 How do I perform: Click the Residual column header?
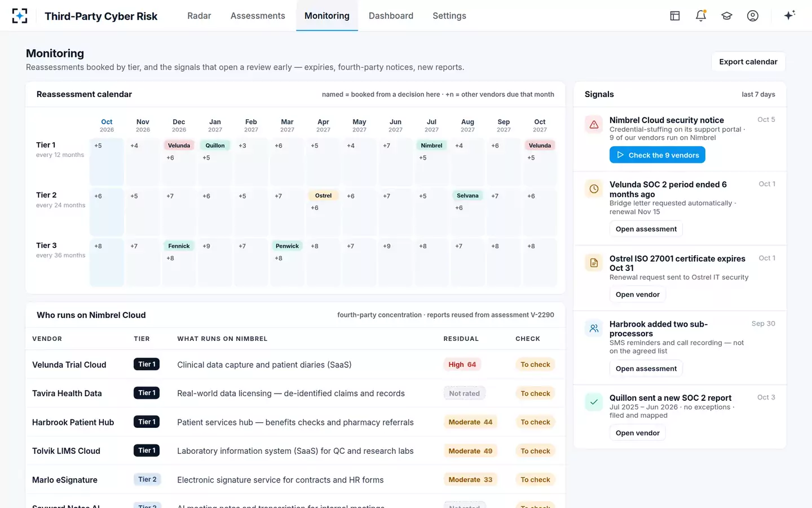coord(461,339)
